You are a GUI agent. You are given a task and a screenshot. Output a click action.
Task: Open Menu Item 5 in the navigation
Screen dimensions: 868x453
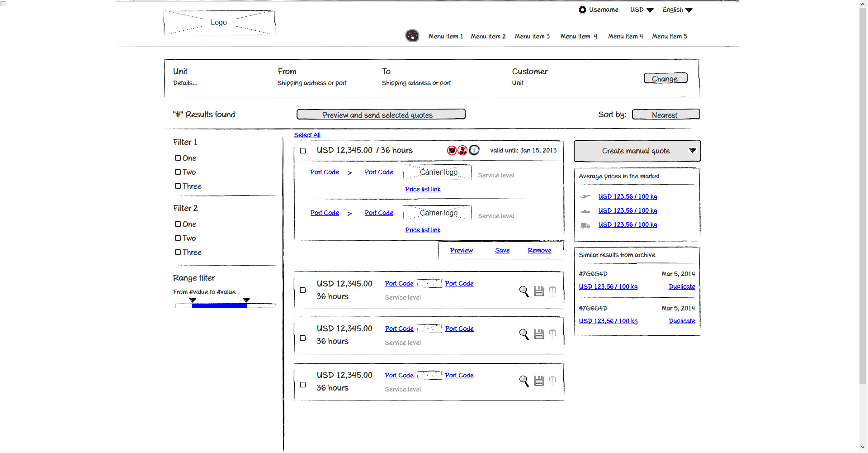click(669, 36)
